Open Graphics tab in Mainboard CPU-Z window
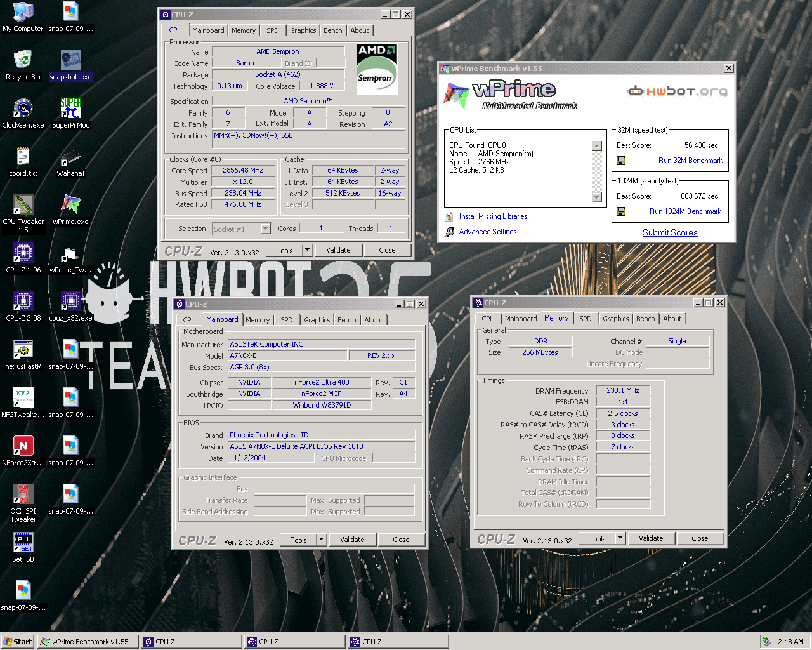 (317, 320)
